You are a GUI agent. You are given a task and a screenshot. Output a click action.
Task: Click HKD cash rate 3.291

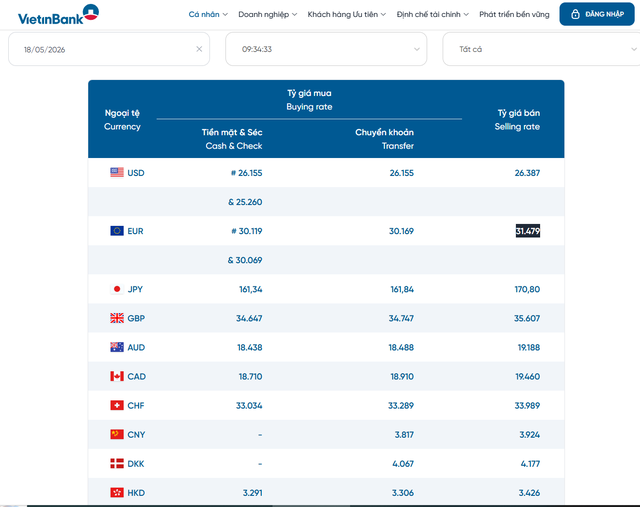point(253,493)
